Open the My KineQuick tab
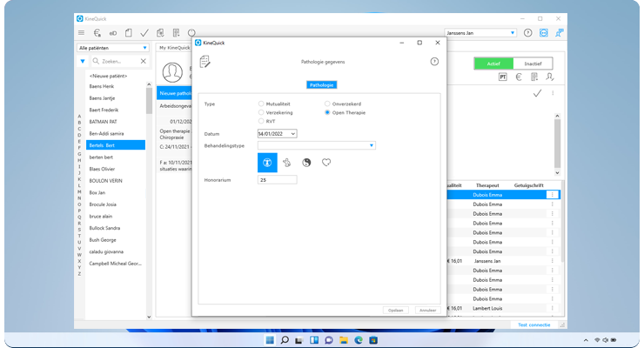 point(175,48)
